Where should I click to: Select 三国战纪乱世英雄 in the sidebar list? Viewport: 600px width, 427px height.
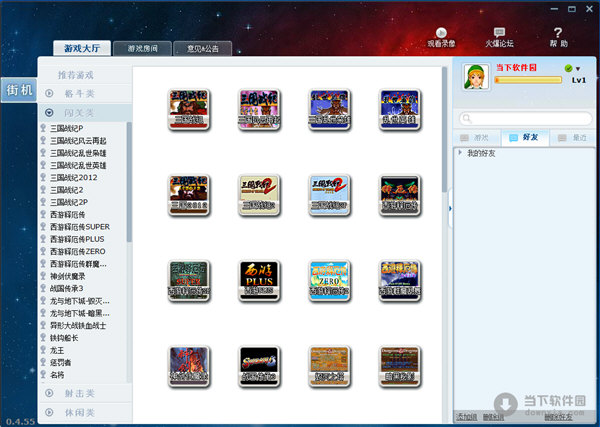[78, 165]
